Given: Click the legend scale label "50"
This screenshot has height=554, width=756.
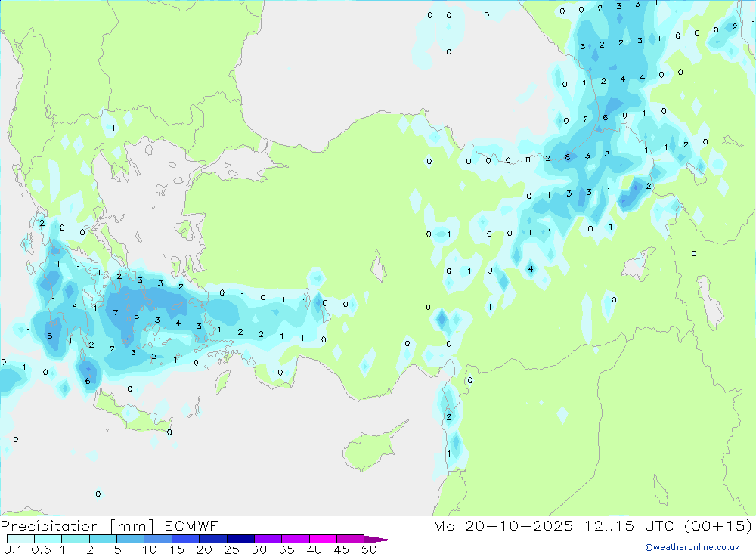Looking at the screenshot, I should (369, 549).
